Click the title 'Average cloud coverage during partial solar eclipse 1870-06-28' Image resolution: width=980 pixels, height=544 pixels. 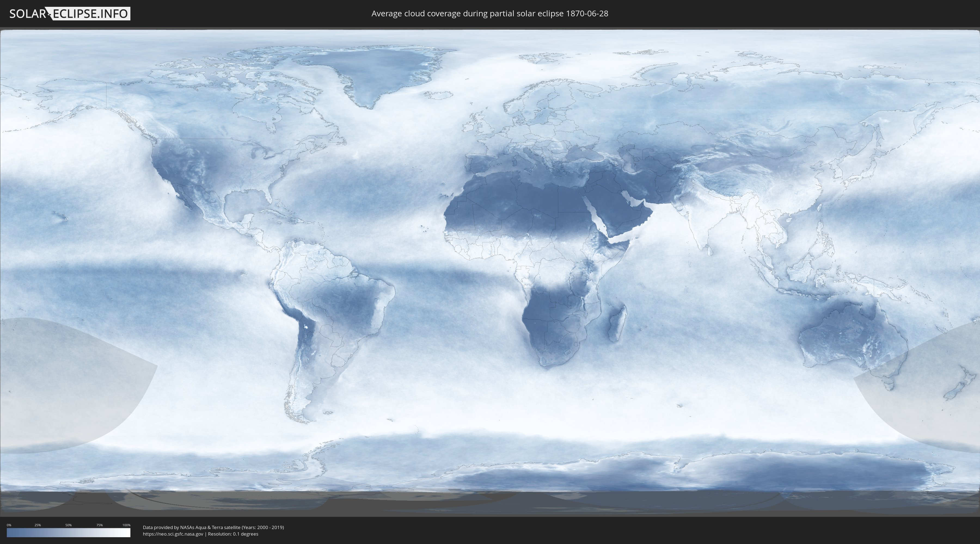pos(490,14)
